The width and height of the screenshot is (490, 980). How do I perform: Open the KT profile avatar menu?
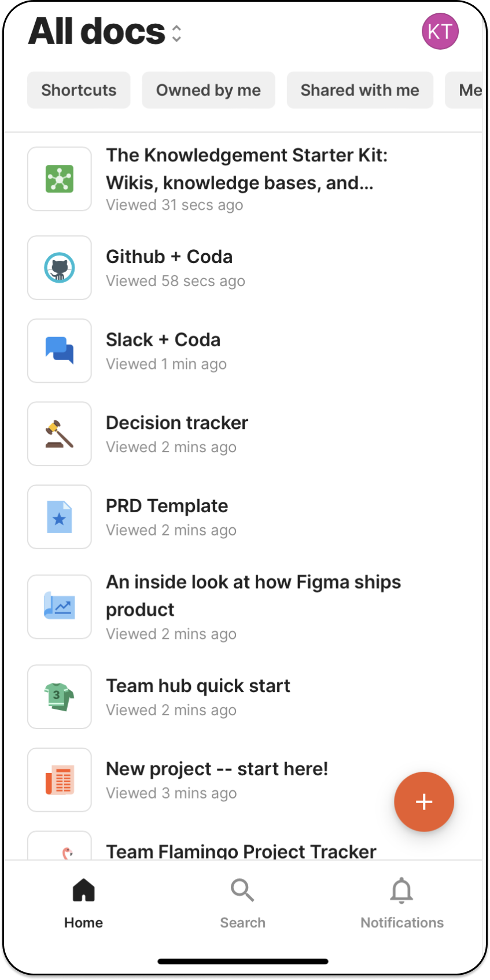click(x=440, y=31)
